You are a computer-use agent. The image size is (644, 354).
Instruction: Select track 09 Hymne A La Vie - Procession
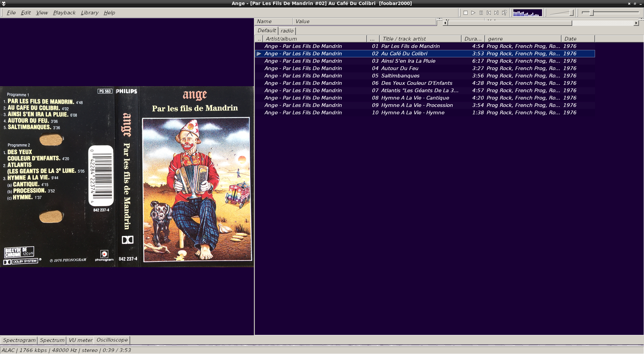point(425,105)
